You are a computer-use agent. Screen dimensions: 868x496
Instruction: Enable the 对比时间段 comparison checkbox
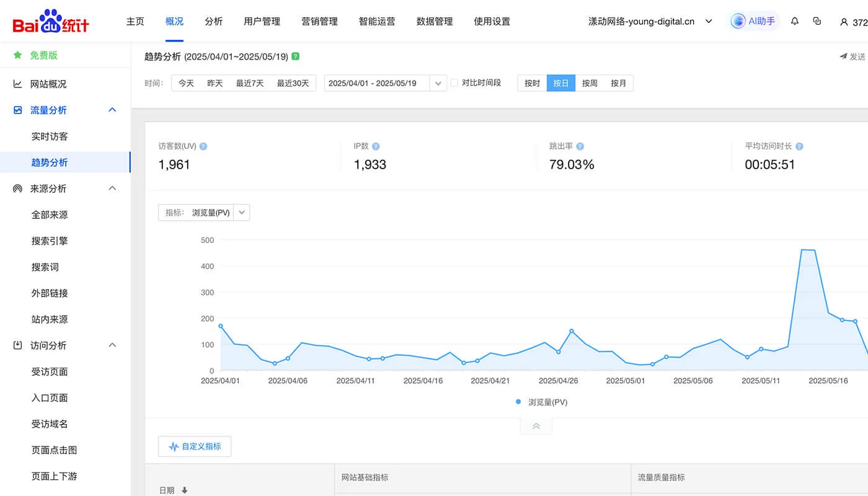[x=454, y=82]
